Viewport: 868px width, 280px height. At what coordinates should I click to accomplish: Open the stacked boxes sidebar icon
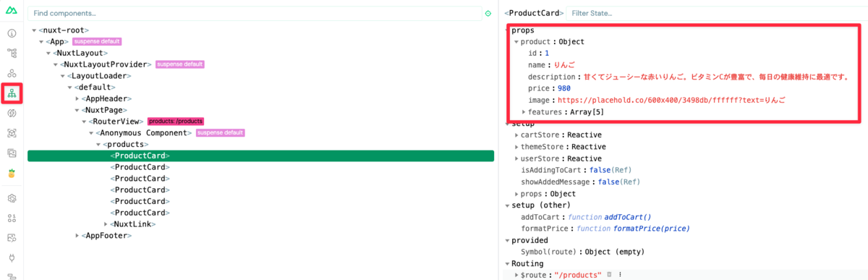[x=12, y=218]
